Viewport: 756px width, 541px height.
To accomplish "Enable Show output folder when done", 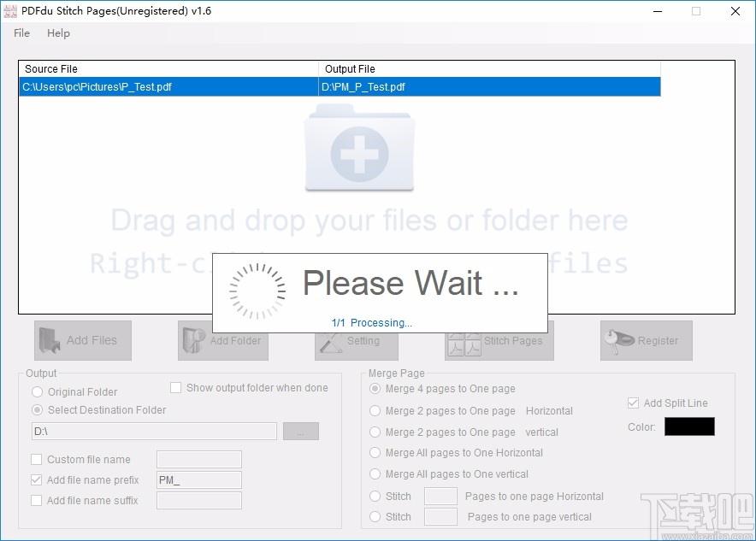I will click(x=176, y=388).
